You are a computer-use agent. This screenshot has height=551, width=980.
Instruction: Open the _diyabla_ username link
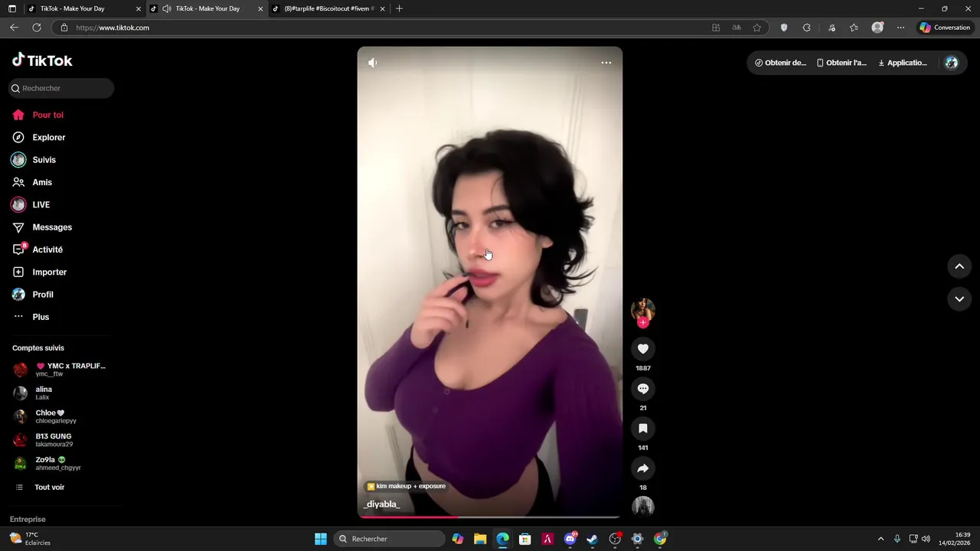pos(382,504)
